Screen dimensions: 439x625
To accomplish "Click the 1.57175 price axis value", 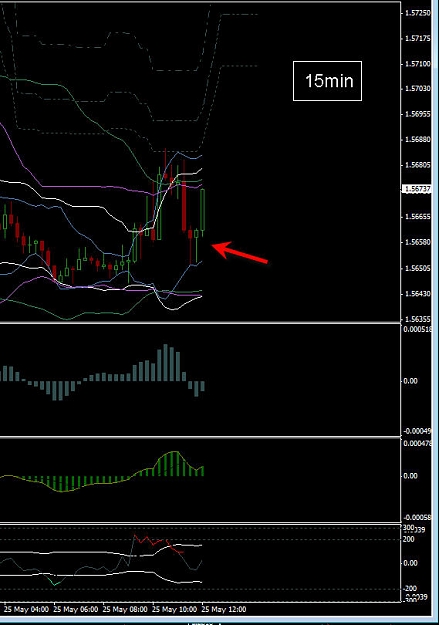I will point(417,38).
